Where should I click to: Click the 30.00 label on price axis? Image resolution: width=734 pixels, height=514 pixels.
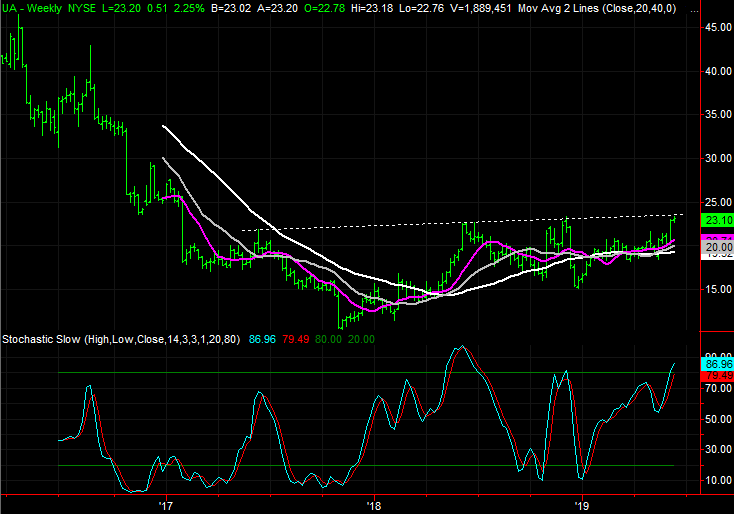(x=716, y=158)
